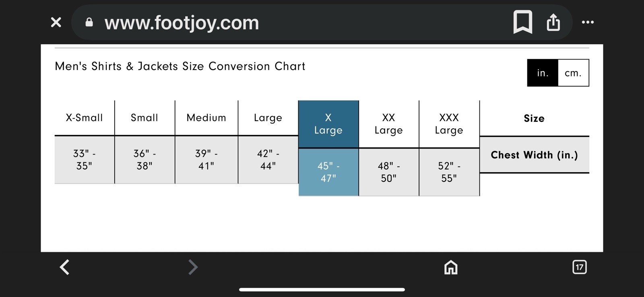The image size is (644, 297).
Task: Select the highlighted X Large header
Action: coord(328,124)
